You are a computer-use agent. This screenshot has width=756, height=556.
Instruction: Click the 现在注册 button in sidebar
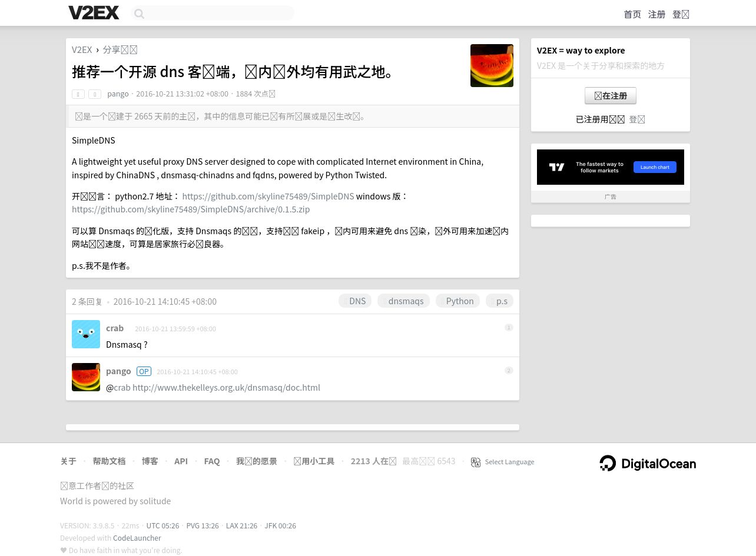point(611,95)
